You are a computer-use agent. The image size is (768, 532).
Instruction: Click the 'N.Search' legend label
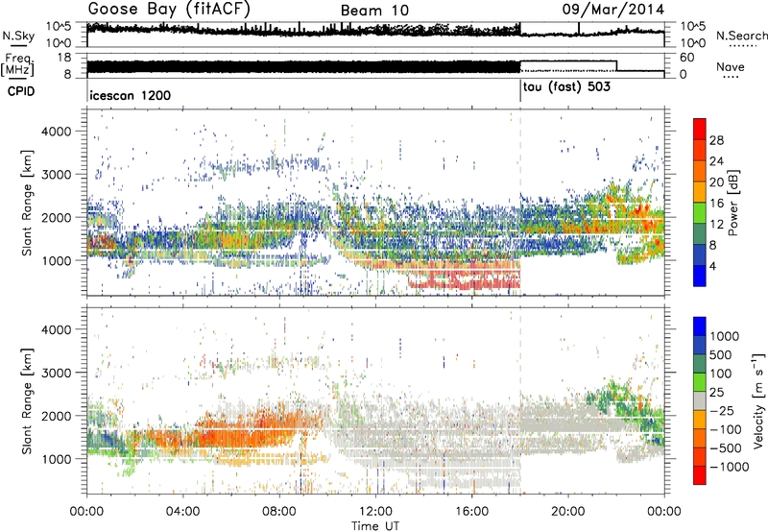(741, 36)
